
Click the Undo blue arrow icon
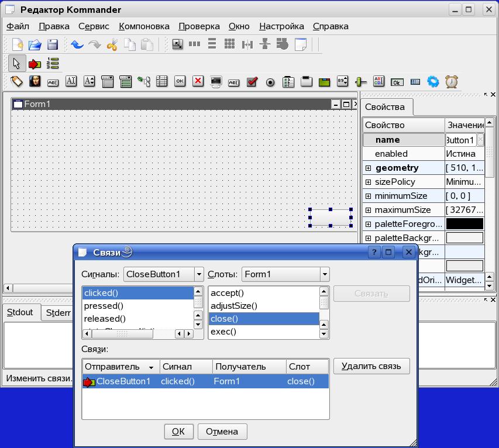[77, 44]
